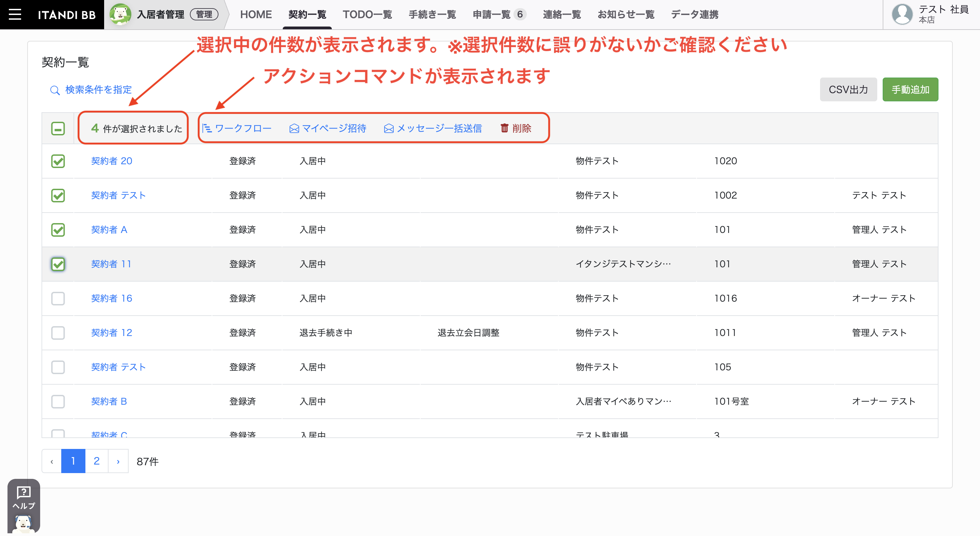Click 4 件が選択されました label
980x536 pixels.
click(x=136, y=129)
